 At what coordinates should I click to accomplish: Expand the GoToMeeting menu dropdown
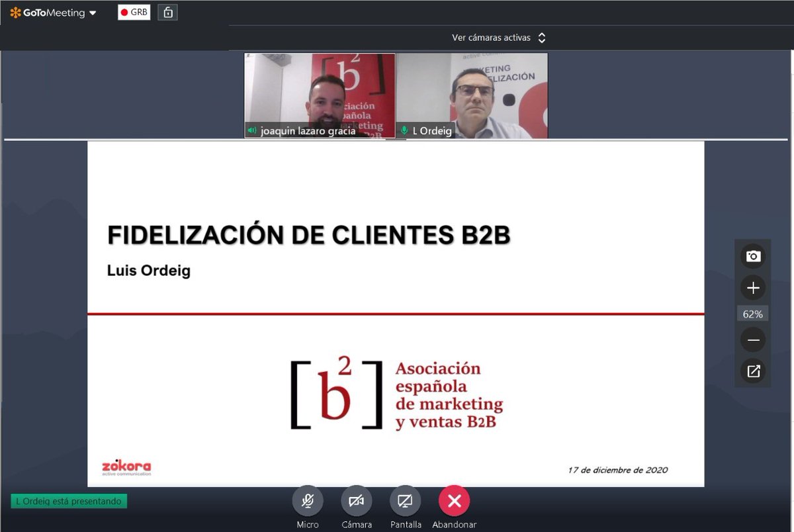point(92,12)
